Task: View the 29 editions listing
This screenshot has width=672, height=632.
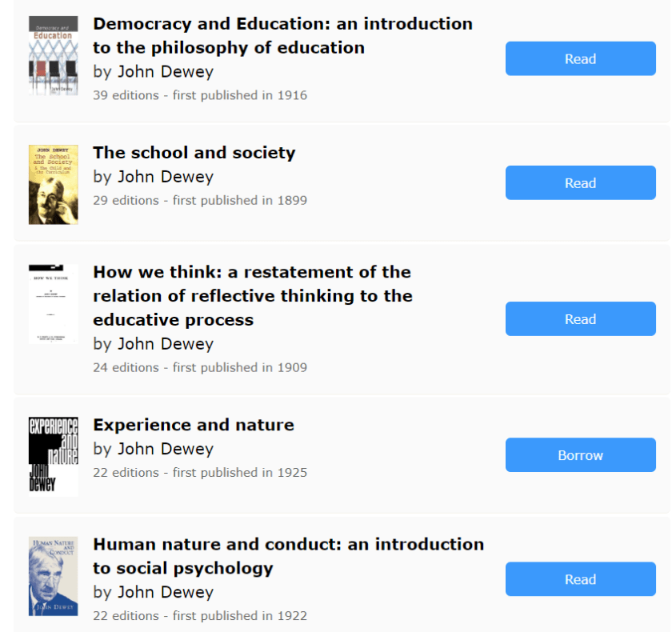Action: [x=126, y=200]
